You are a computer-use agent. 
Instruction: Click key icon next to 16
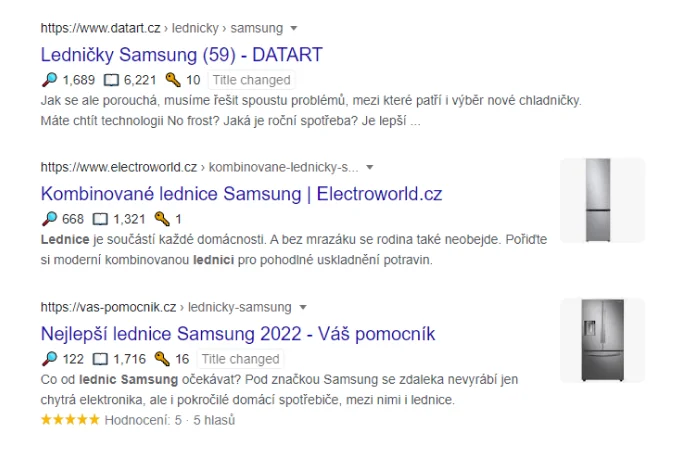(160, 359)
